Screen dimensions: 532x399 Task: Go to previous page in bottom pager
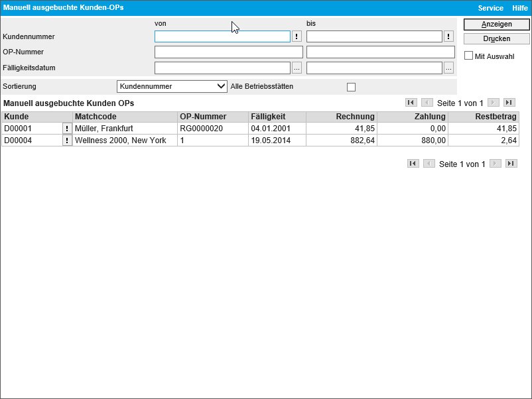429,164
